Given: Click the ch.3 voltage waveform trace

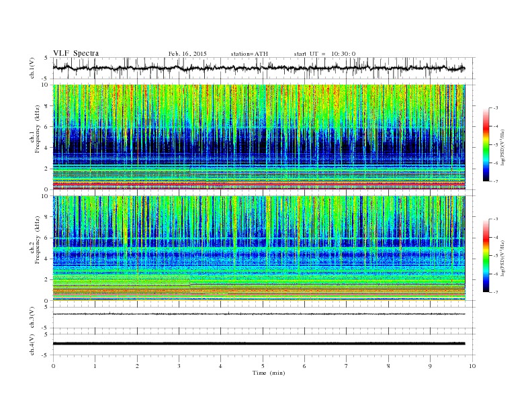Looking at the screenshot, I should click(x=259, y=314).
